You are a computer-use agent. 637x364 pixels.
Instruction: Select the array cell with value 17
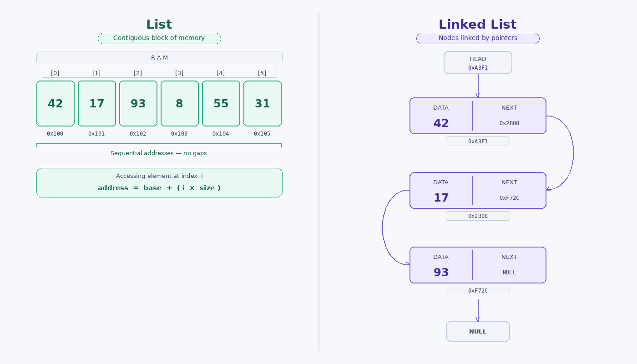97,104
